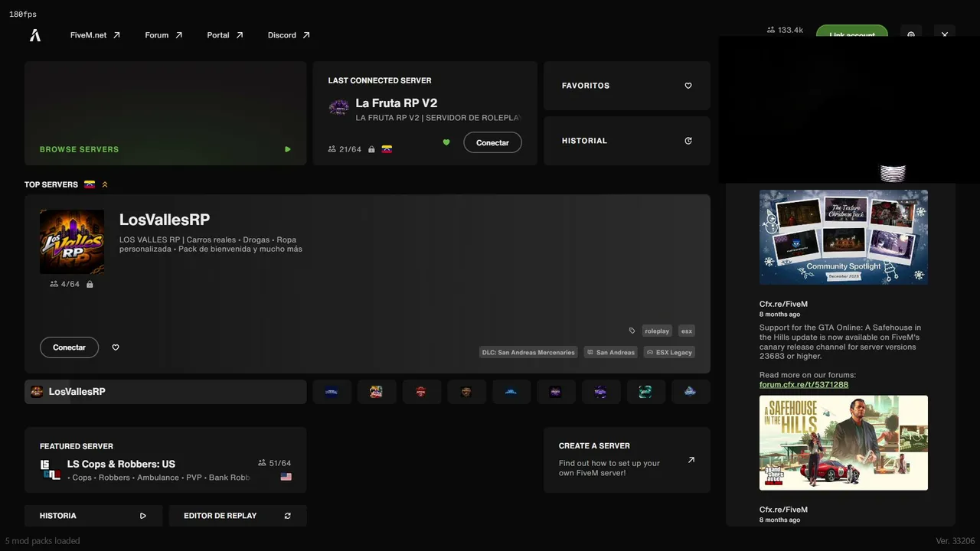Launch Historia with the play icon
The height and width of the screenshot is (551, 980).
tap(143, 516)
